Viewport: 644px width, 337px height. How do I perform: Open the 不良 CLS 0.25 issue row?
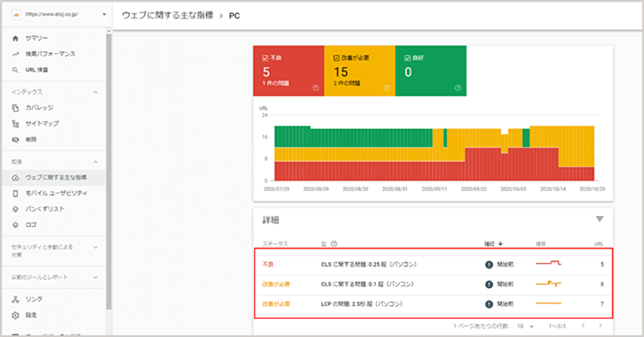pos(434,264)
